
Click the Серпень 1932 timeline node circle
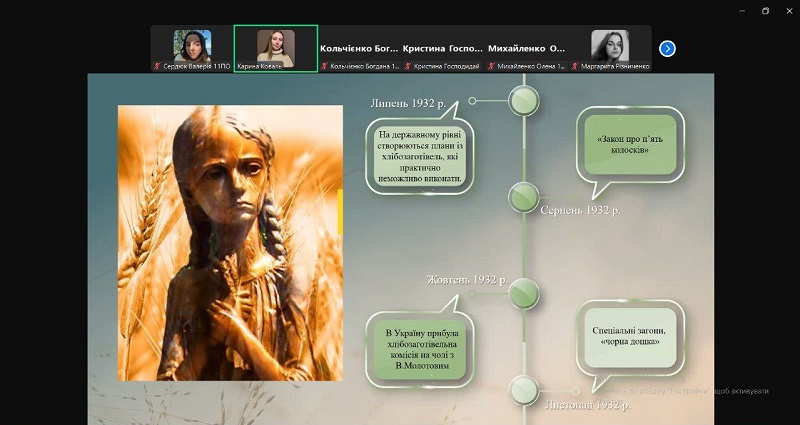pos(524,197)
